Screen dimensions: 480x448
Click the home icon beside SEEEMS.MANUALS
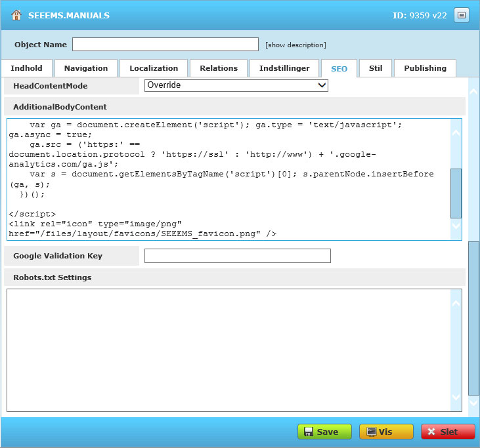[16, 15]
